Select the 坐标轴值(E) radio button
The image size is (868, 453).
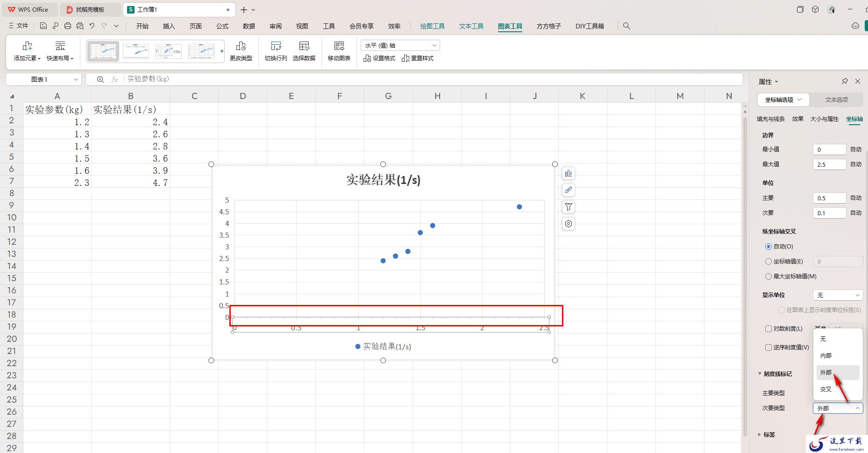tap(768, 262)
